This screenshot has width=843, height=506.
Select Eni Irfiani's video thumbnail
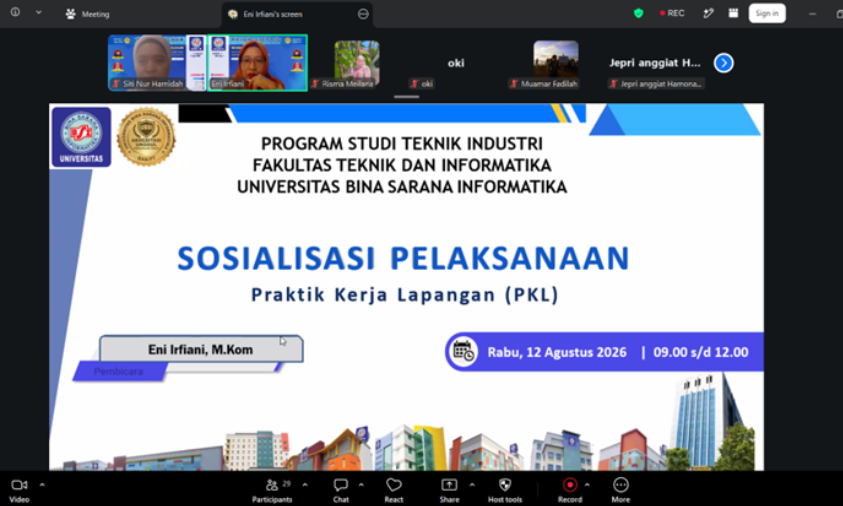[258, 62]
